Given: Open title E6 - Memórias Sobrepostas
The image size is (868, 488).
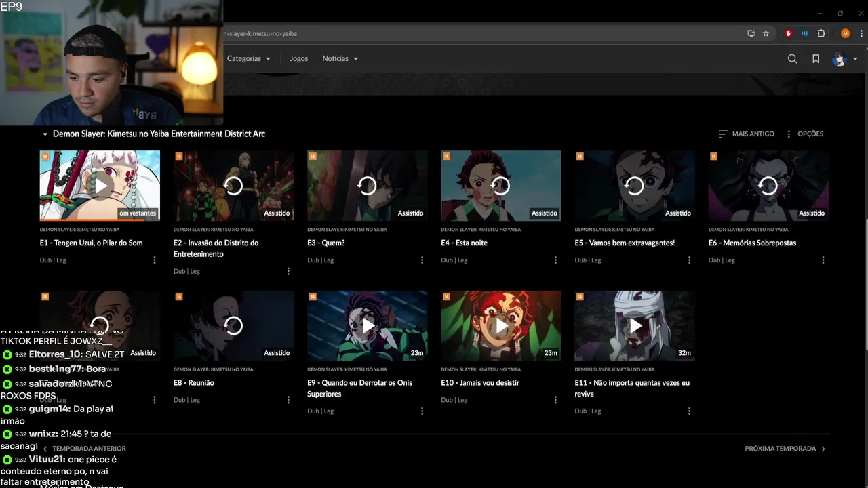Looking at the screenshot, I should [x=752, y=243].
